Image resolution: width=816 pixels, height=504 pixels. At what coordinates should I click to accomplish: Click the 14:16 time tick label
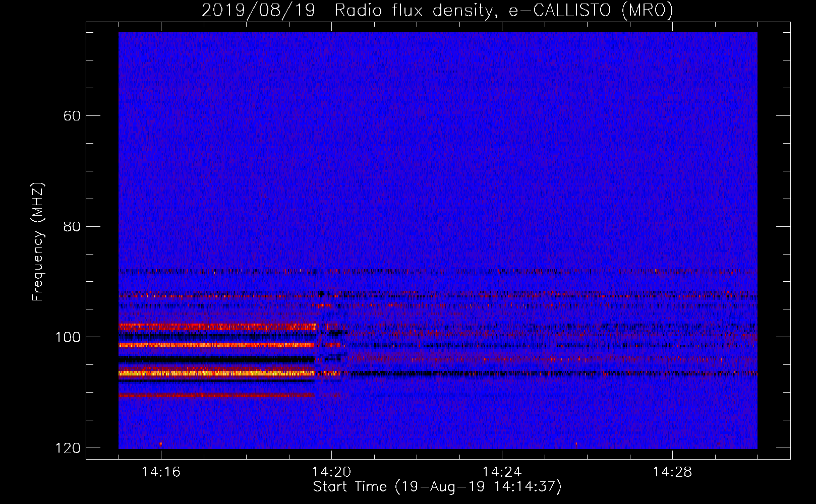tap(161, 472)
